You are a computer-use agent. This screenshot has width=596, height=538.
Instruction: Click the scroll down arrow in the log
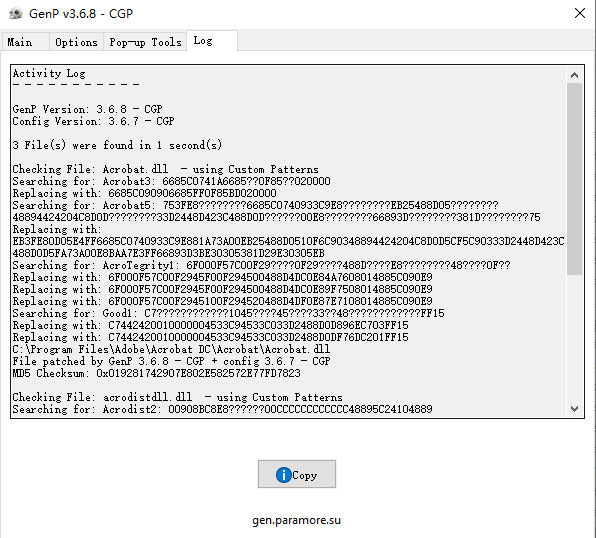click(574, 409)
